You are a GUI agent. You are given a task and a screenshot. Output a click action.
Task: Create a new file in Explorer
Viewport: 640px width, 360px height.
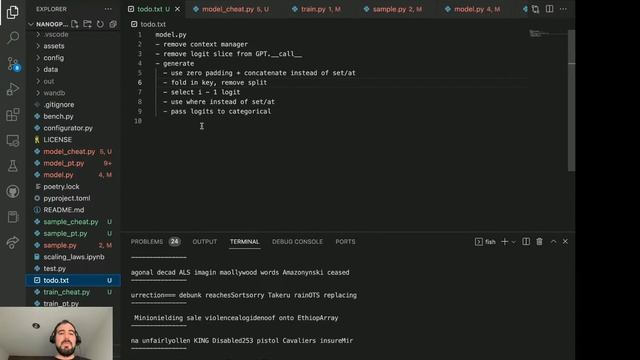(x=75, y=24)
